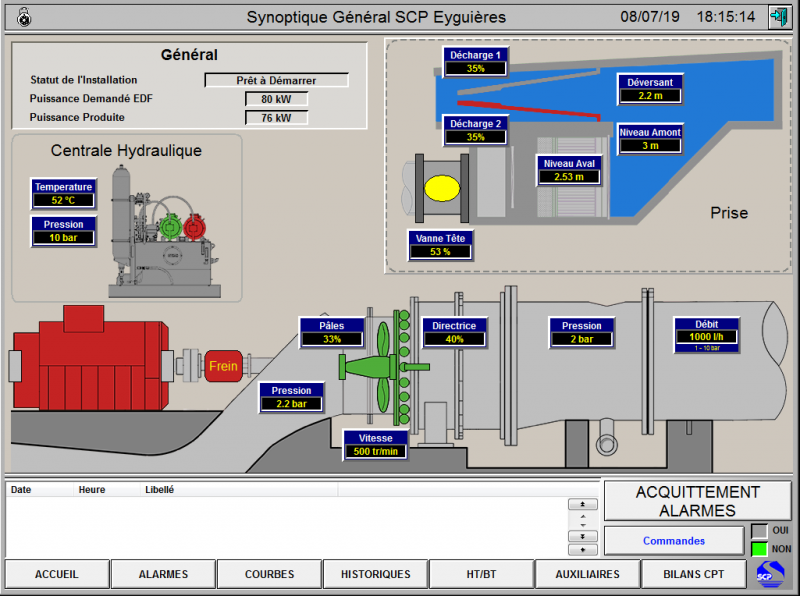Click the green hydraulic pump motor
The height and width of the screenshot is (596, 800).
coord(170,228)
